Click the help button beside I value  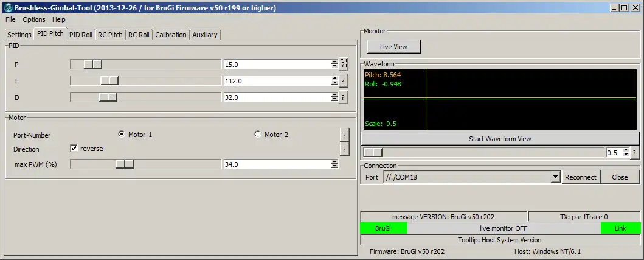[x=344, y=81]
